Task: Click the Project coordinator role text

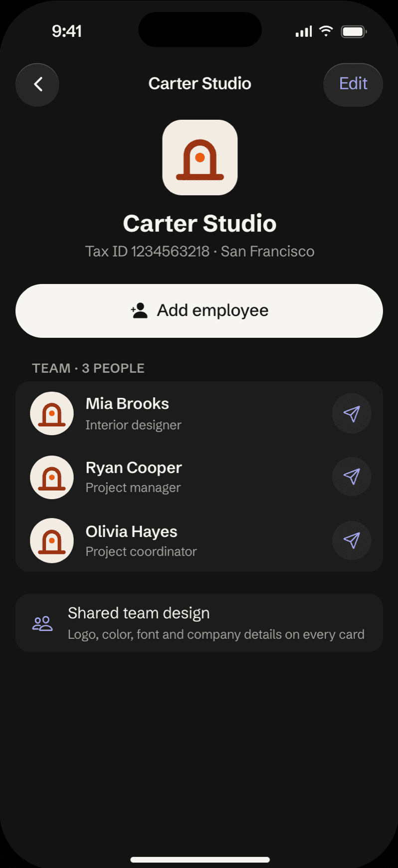Action: click(x=141, y=552)
